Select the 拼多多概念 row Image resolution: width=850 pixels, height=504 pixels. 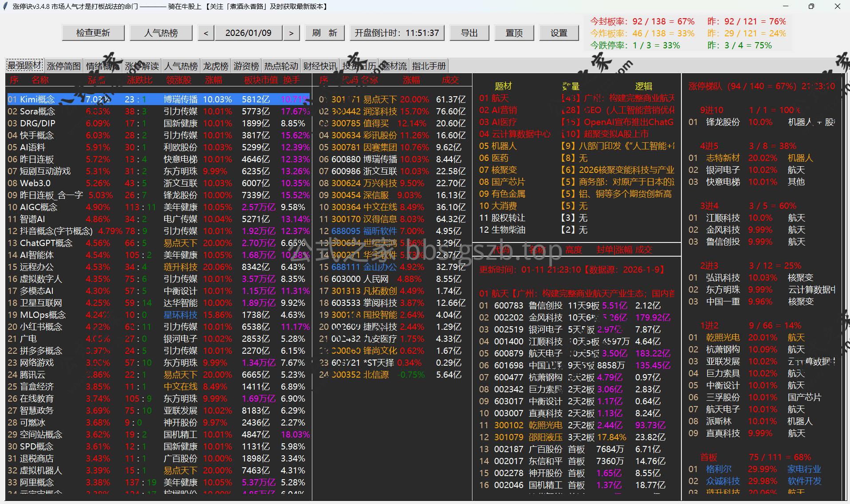pyautogui.click(x=158, y=351)
